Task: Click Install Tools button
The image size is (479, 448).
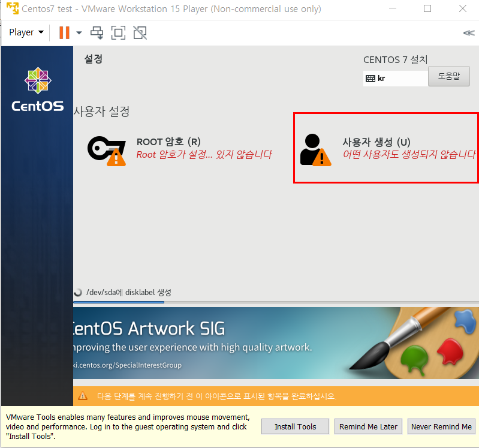Action: pos(295,426)
